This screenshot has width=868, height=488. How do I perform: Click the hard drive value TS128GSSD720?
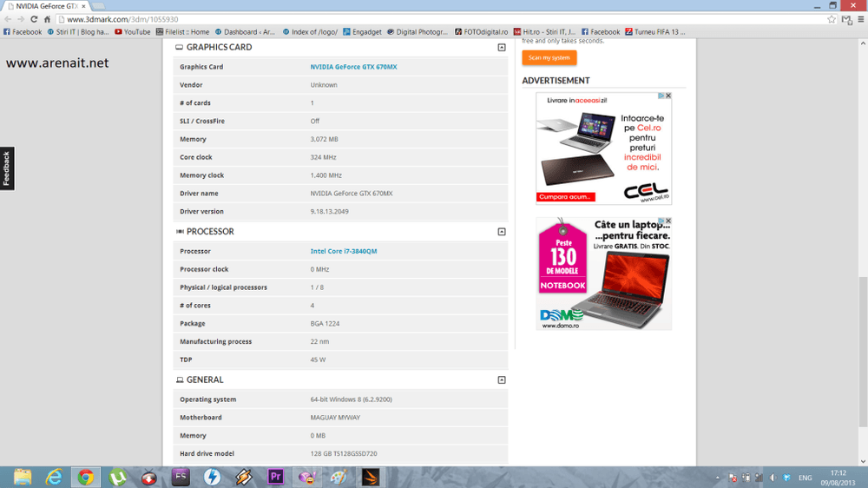point(344,453)
